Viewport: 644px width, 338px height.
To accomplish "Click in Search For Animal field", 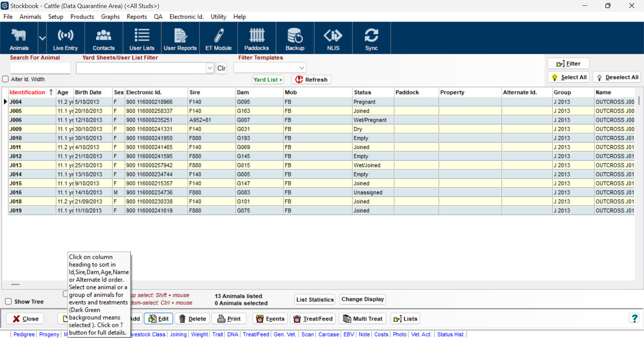I will coord(40,68).
